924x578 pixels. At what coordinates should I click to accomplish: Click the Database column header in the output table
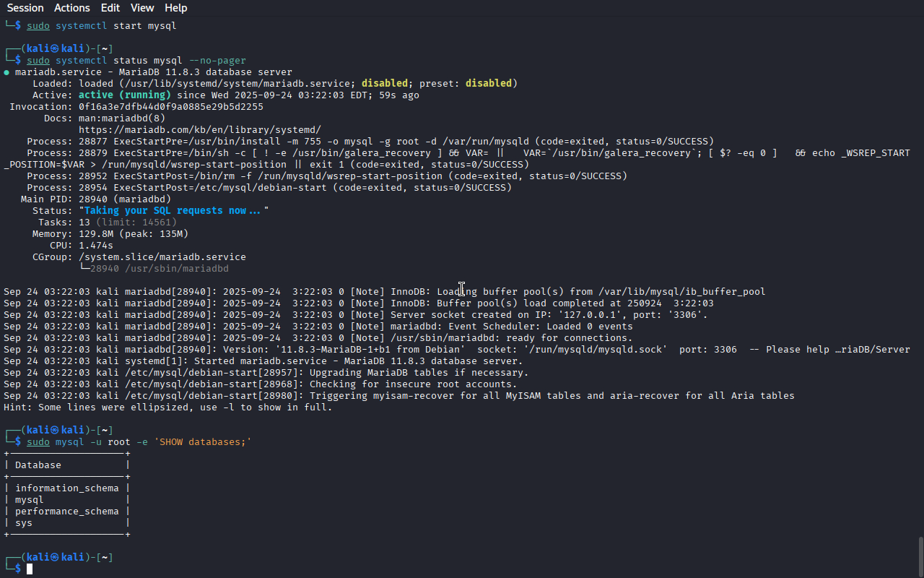[x=38, y=465]
